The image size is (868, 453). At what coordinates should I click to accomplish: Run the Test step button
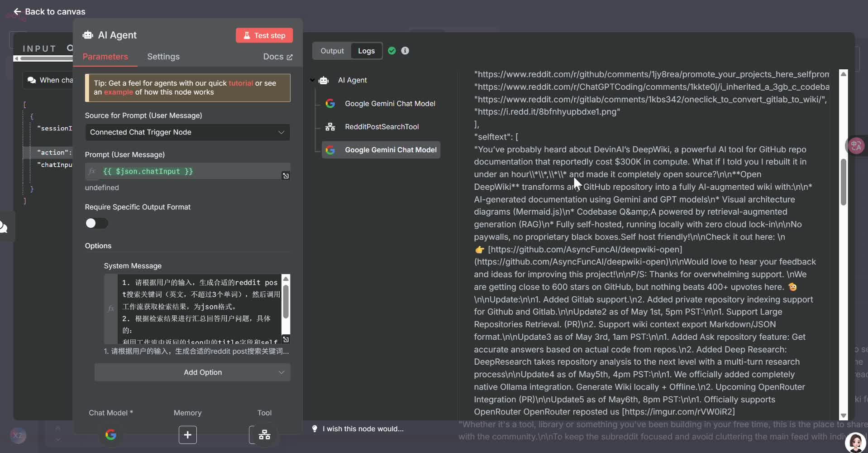pyautogui.click(x=264, y=35)
